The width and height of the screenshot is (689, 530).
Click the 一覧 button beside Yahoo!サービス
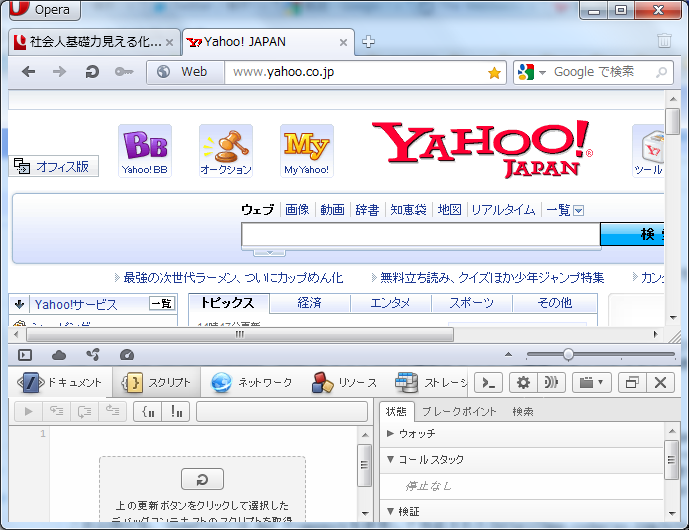[x=162, y=303]
